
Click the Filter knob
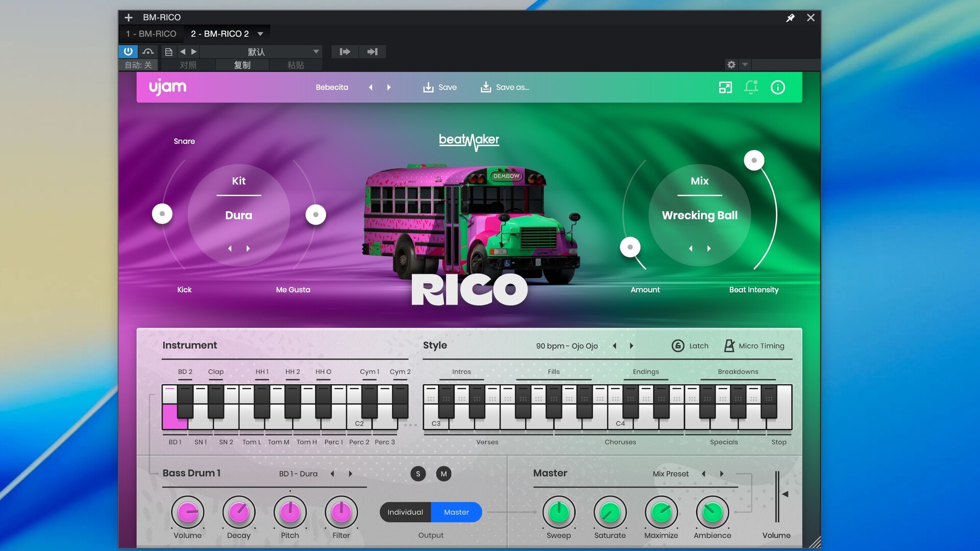click(x=341, y=512)
